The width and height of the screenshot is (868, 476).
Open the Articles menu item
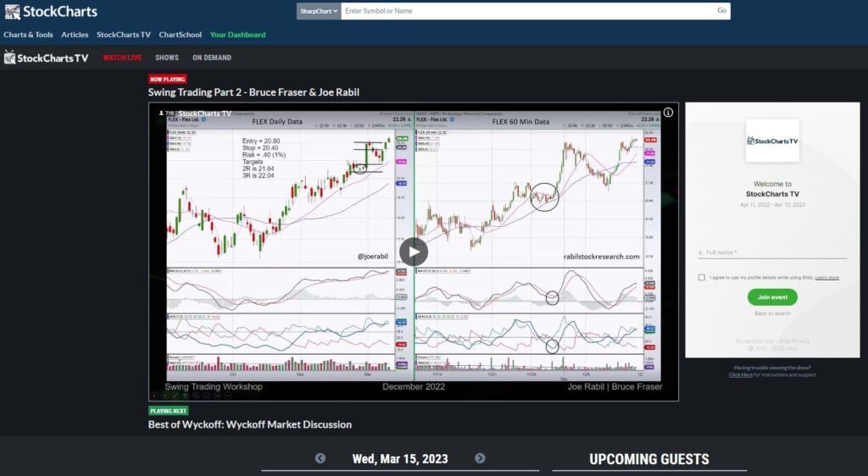(75, 35)
